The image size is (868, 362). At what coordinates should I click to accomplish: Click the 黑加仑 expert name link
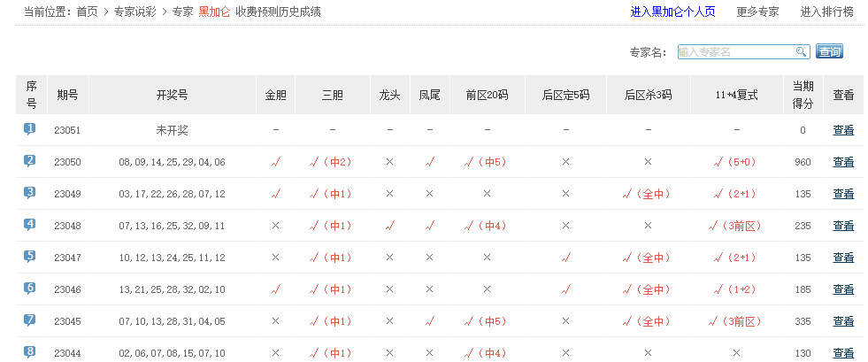tap(214, 12)
